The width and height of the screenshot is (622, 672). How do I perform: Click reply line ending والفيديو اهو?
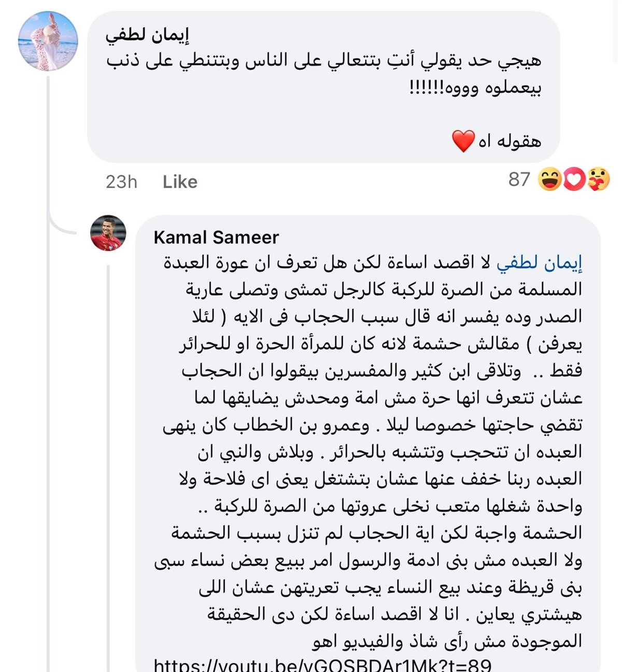pos(447,641)
